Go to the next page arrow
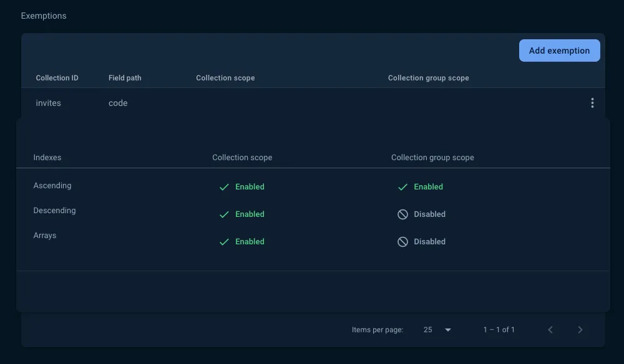The height and width of the screenshot is (364, 624). 580,330
